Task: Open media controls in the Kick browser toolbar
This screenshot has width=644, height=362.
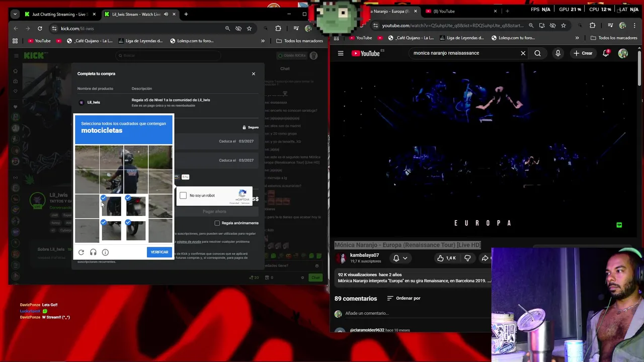Action: click(296, 29)
